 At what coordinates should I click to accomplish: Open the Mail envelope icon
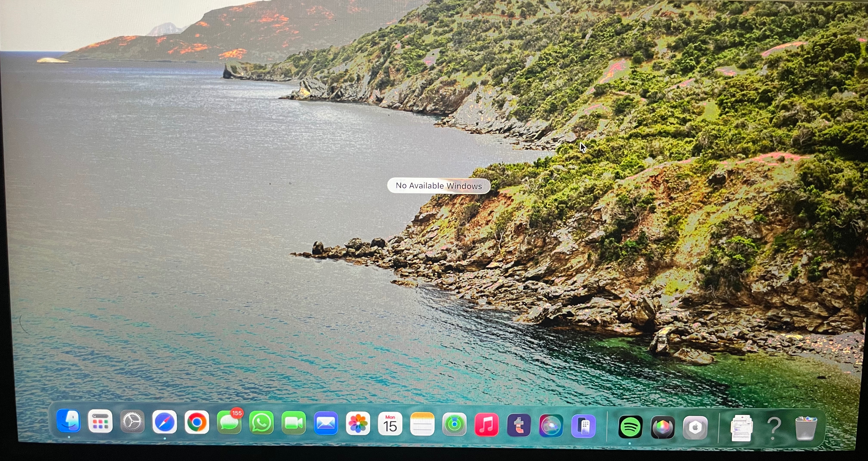click(325, 424)
